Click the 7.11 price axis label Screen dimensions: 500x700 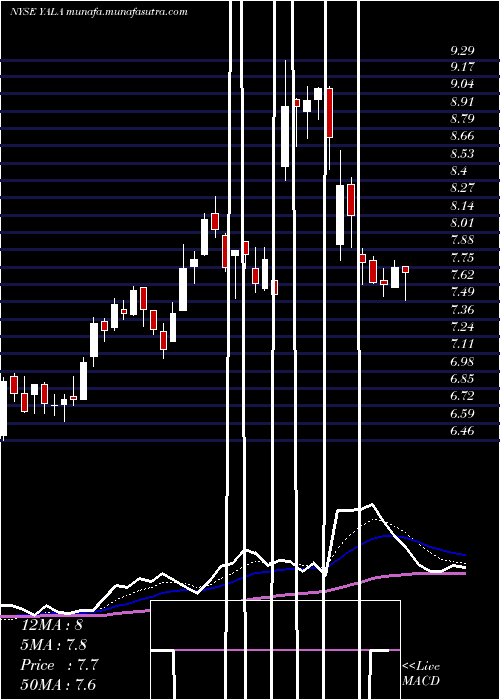coord(462,344)
